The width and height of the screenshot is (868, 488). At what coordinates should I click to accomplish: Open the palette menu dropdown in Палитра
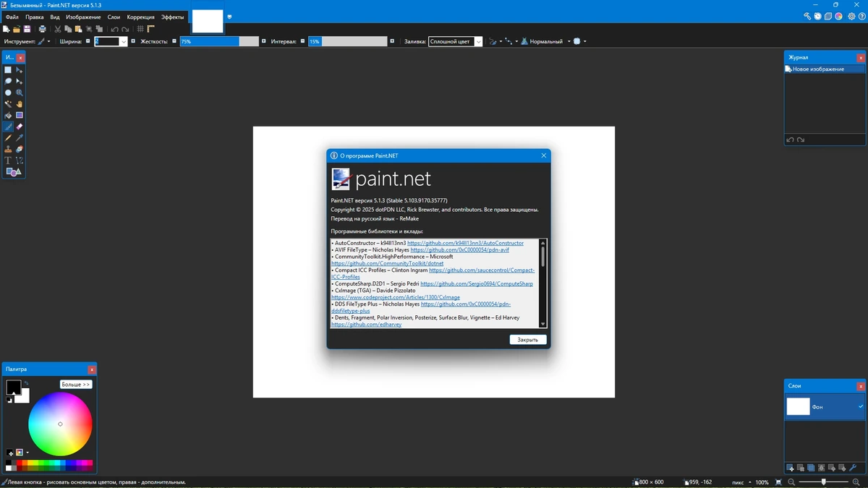(x=27, y=453)
